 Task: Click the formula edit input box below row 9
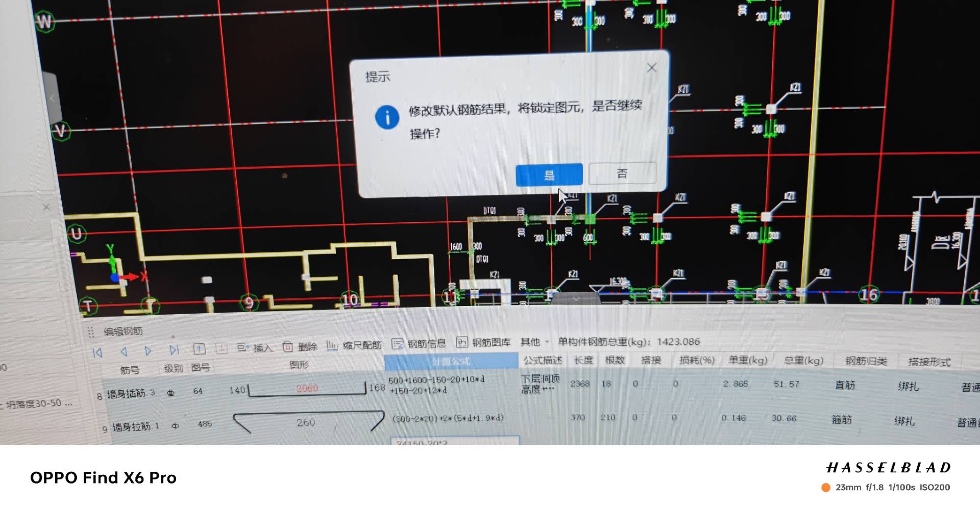tap(455, 441)
